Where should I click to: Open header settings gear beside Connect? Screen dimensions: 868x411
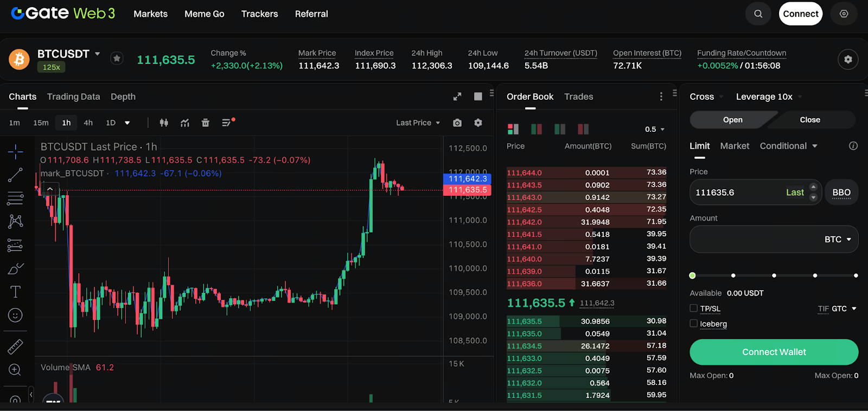[844, 14]
